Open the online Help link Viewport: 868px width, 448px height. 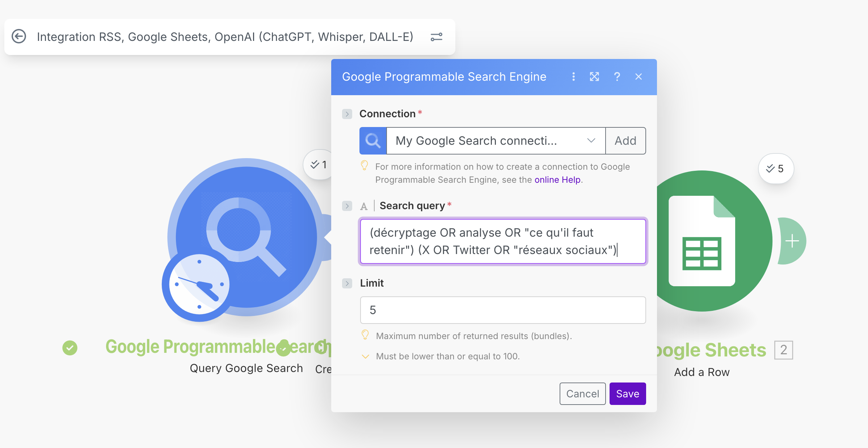pyautogui.click(x=557, y=180)
